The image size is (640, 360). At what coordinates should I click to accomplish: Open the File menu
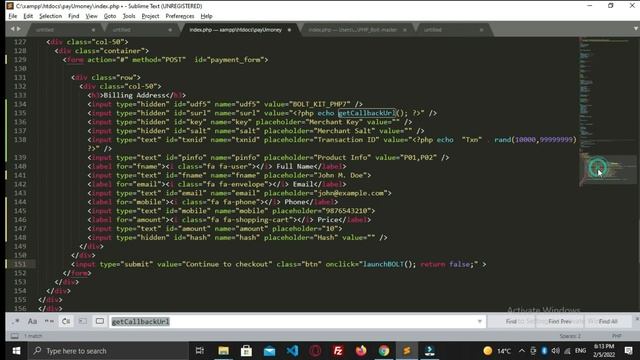(13, 16)
